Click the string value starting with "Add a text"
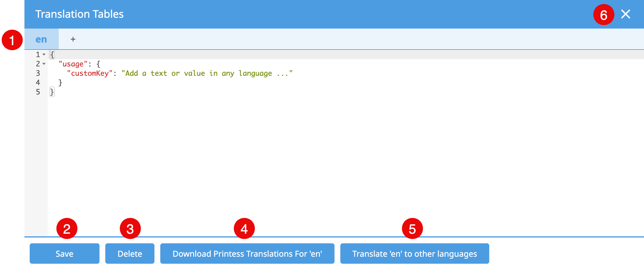The image size is (644, 271). pyautogui.click(x=207, y=73)
